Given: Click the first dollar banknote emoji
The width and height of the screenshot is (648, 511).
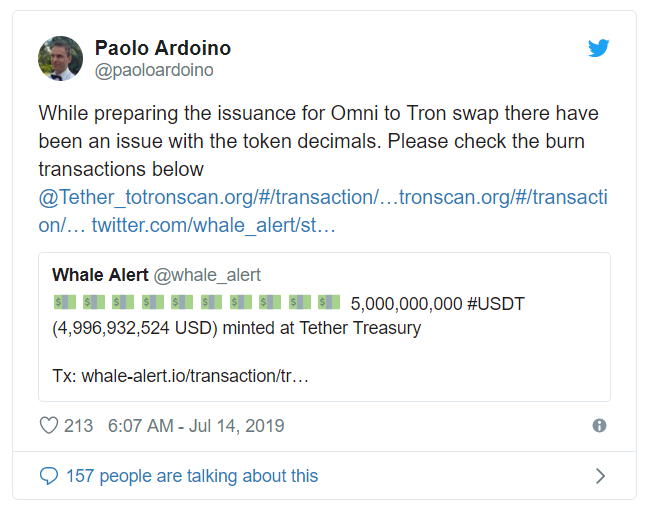Looking at the screenshot, I should click(x=64, y=302).
